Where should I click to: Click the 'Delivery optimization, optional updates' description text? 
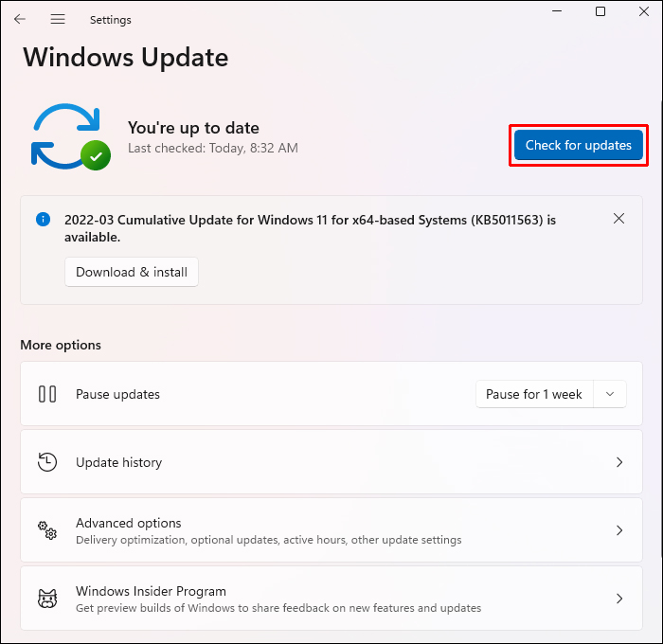tap(268, 540)
